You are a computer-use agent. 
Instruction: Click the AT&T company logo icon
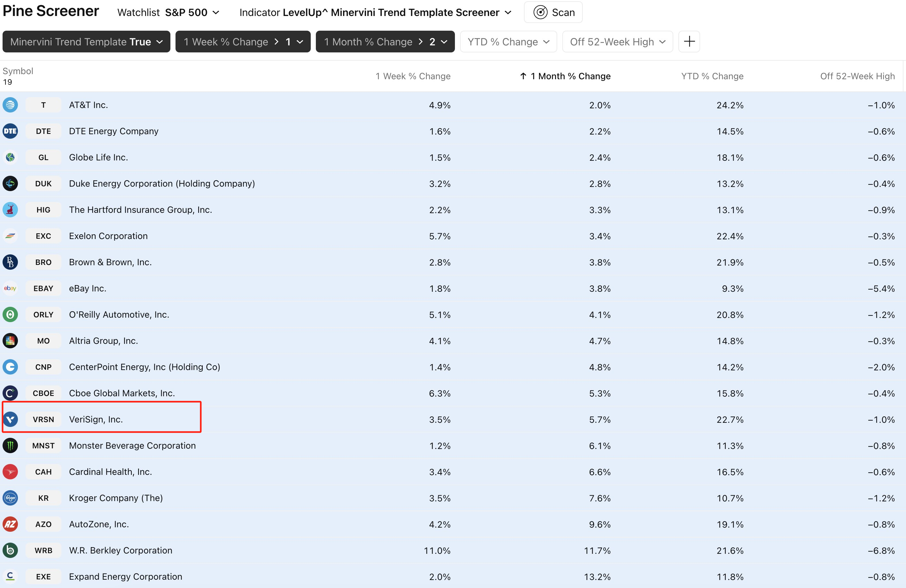tap(10, 105)
